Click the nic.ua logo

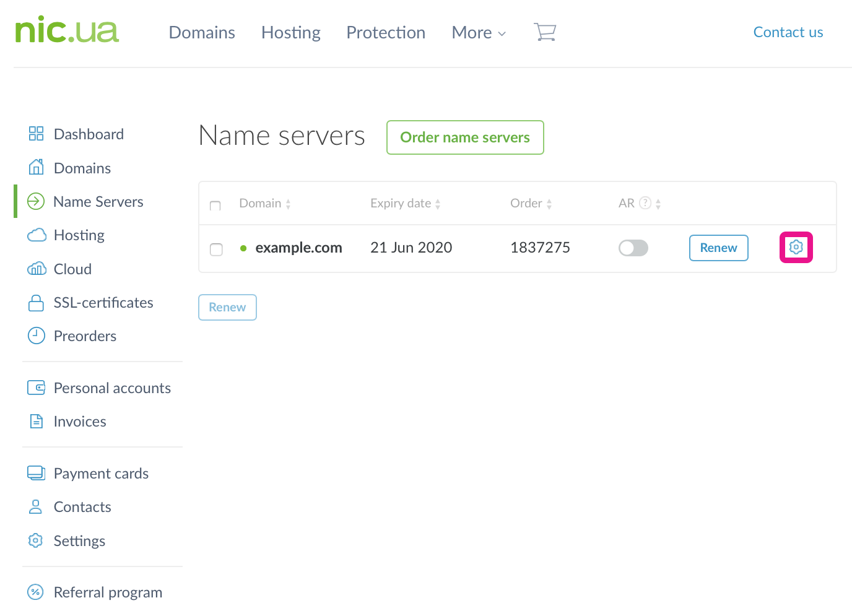click(67, 31)
